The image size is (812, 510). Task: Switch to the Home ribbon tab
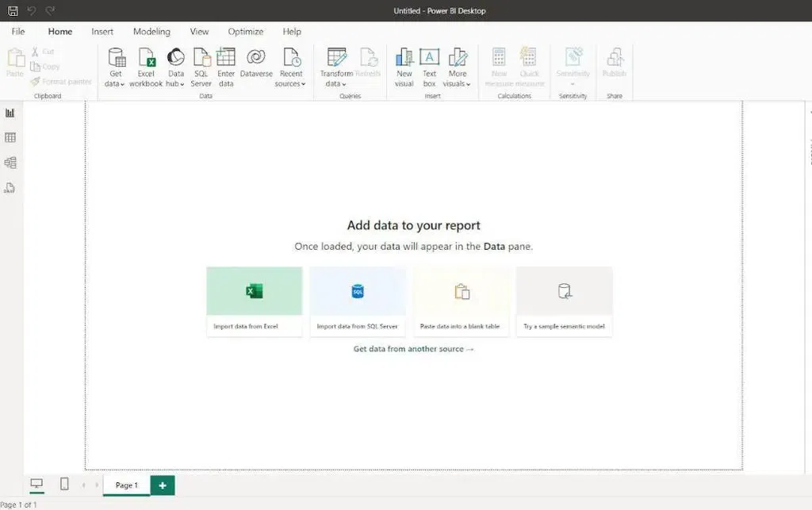(60, 32)
